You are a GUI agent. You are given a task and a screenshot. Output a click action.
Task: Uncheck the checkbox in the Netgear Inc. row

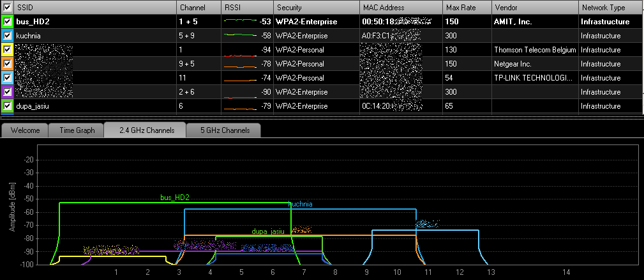[7, 64]
